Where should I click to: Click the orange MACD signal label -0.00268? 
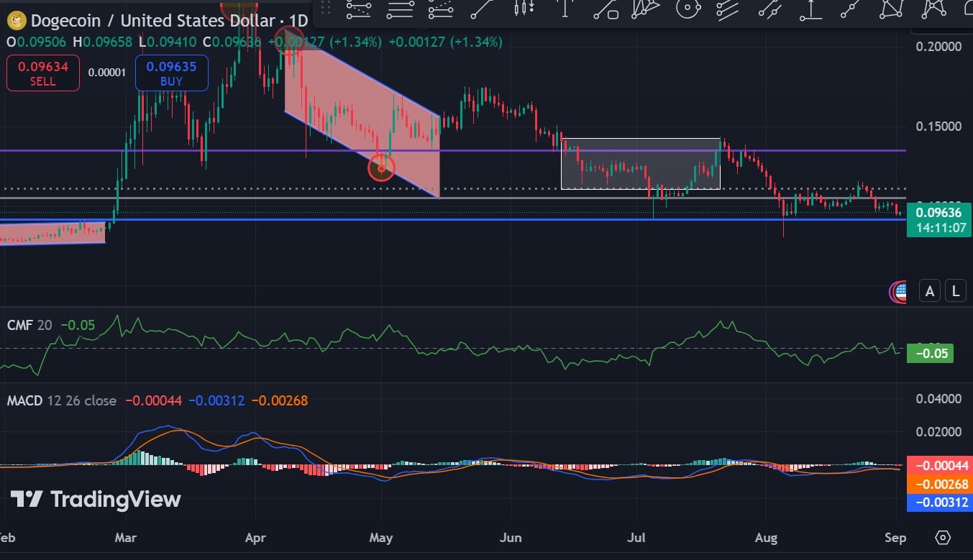coord(940,483)
